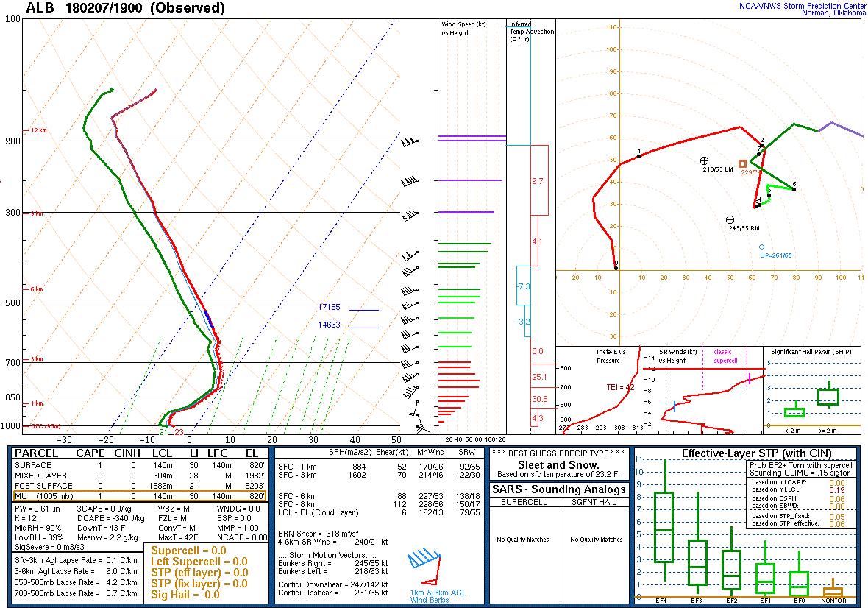Click the '< 2 in' hail box plot
Image resolution: width=868 pixels, height=608 pixels.
tap(794, 412)
